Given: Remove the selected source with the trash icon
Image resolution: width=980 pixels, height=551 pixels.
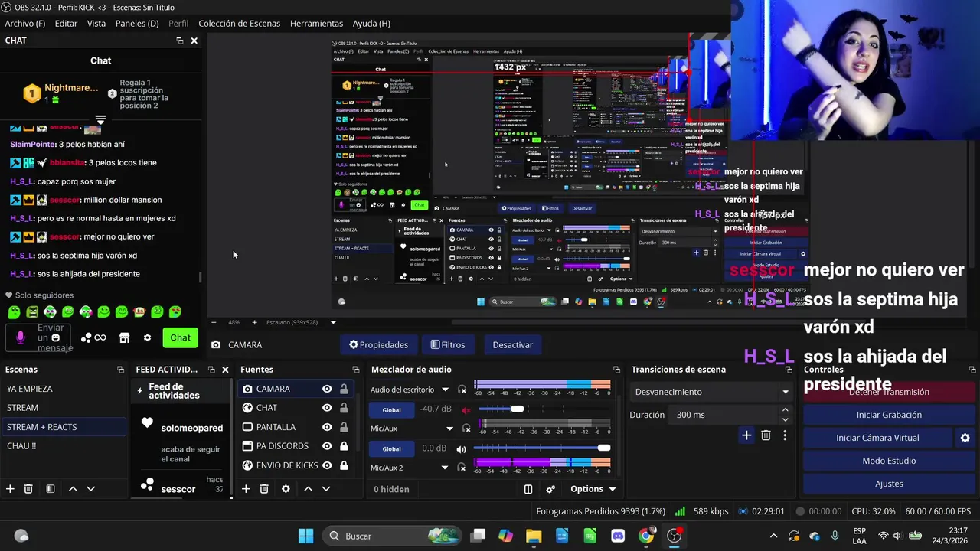Looking at the screenshot, I should tap(264, 488).
